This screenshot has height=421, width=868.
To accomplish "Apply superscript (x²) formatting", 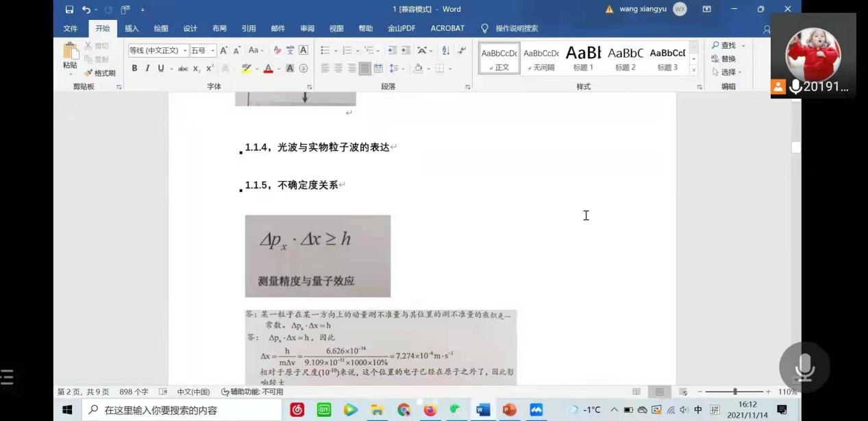I will [x=210, y=69].
